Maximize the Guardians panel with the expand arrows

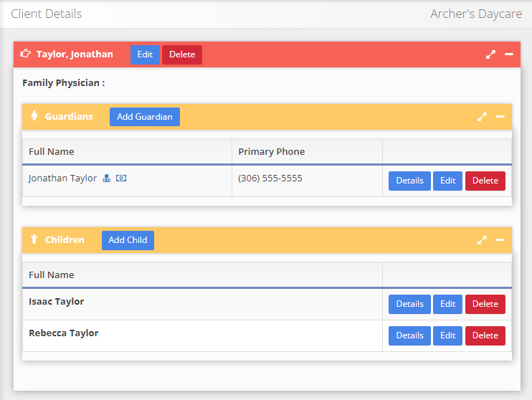[482, 117]
